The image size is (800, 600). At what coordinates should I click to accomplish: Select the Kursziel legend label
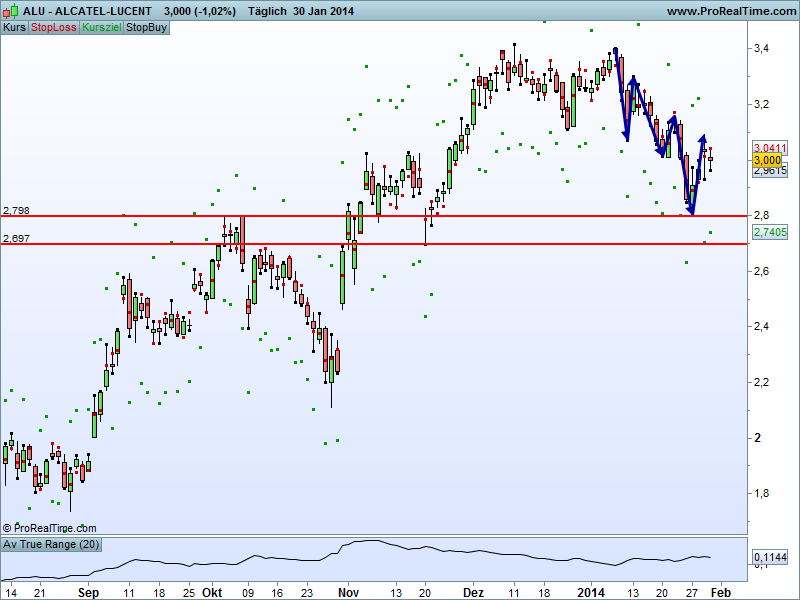tap(102, 28)
